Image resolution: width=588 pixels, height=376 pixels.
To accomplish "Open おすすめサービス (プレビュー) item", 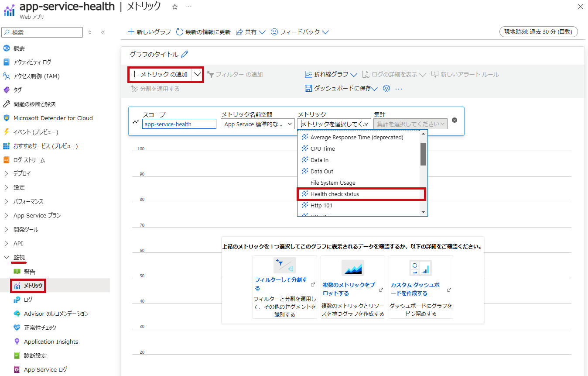I will [x=45, y=146].
